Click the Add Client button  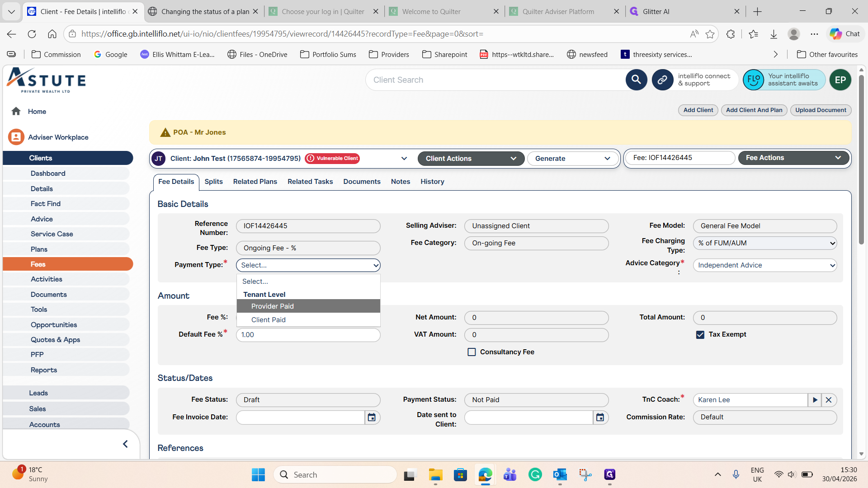point(698,110)
